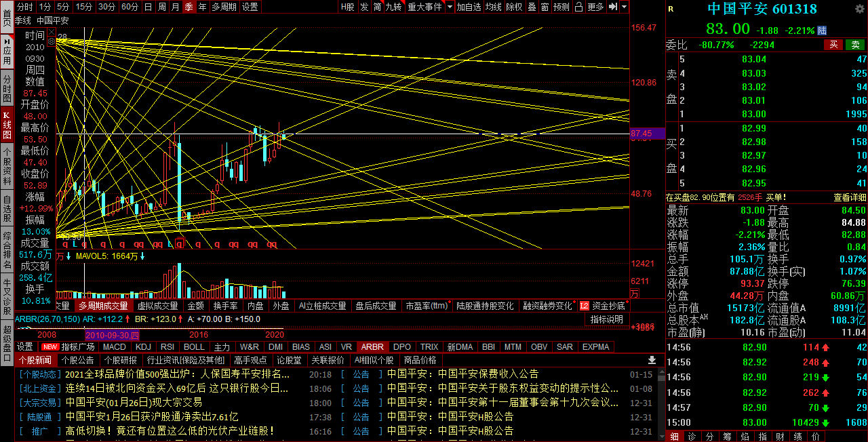Viewport: 868px width, 442px height.
Task: Switch to 5分 five-minute period
Action: coord(63,7)
